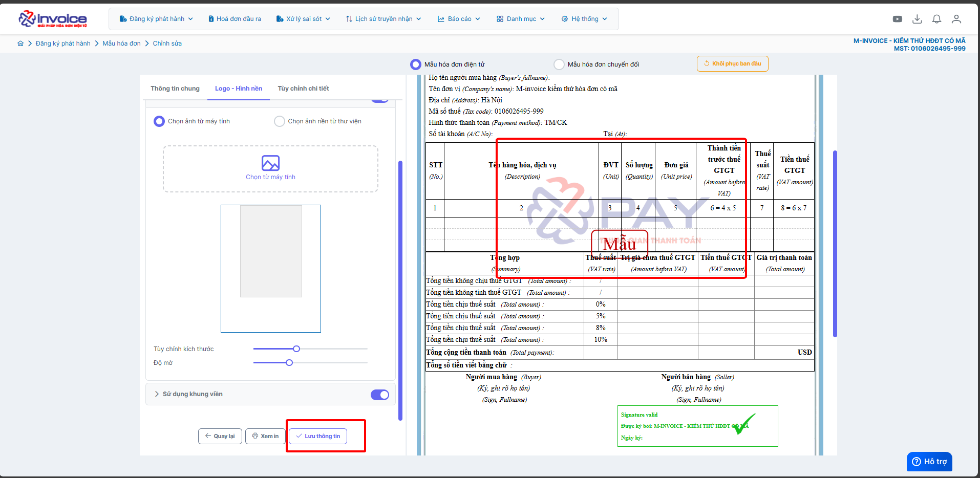Click Chọn từ máy tính upload link
Viewport: 980px width, 478px height.
[x=270, y=177]
